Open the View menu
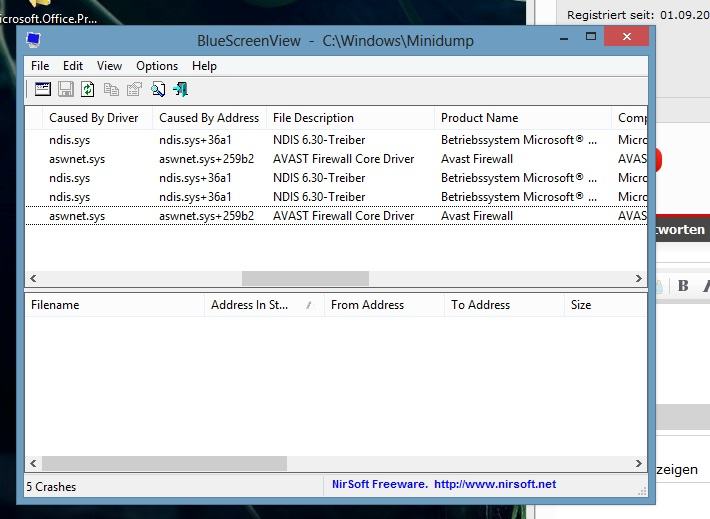The height and width of the screenshot is (519, 710). (x=109, y=66)
